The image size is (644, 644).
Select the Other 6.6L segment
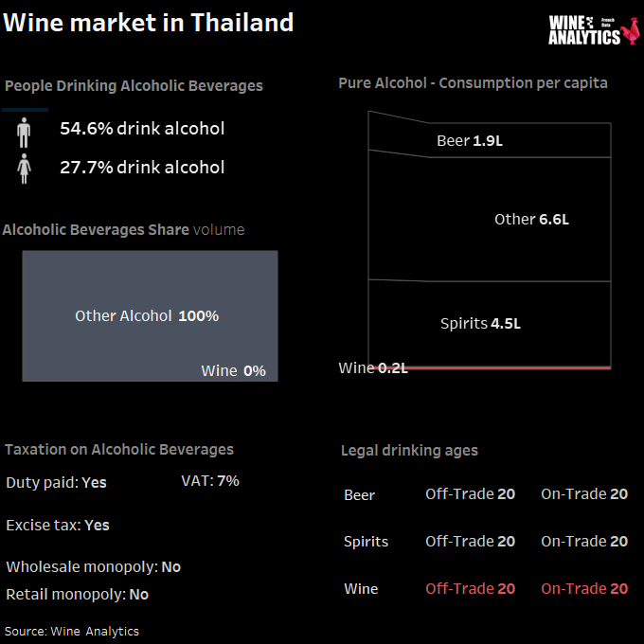pyautogui.click(x=490, y=218)
